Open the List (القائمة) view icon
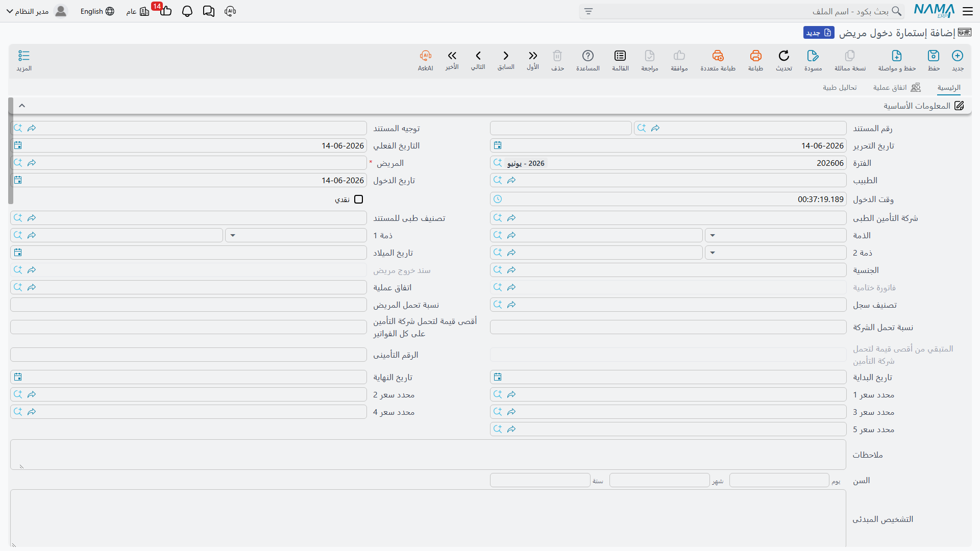The image size is (980, 551). point(620,60)
